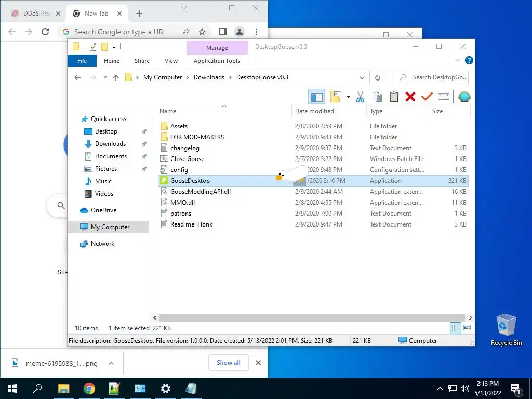Image resolution: width=532 pixels, height=399 pixels.
Task: Click the globe shell icon in toolbar
Action: click(464, 97)
